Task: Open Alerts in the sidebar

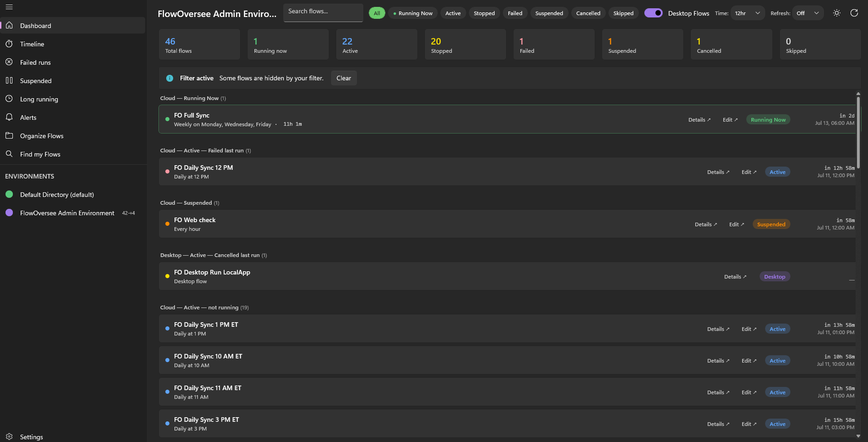Action: point(73,117)
